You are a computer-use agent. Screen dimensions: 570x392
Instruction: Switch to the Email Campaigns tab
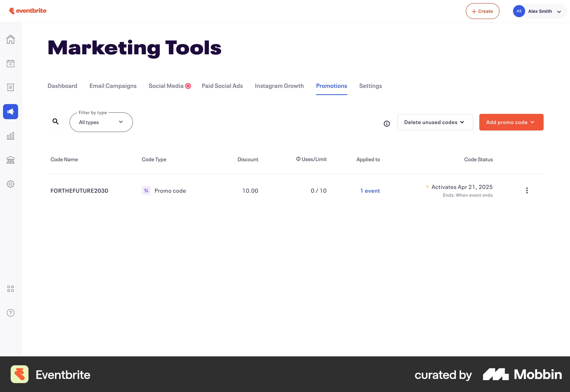[x=113, y=86]
